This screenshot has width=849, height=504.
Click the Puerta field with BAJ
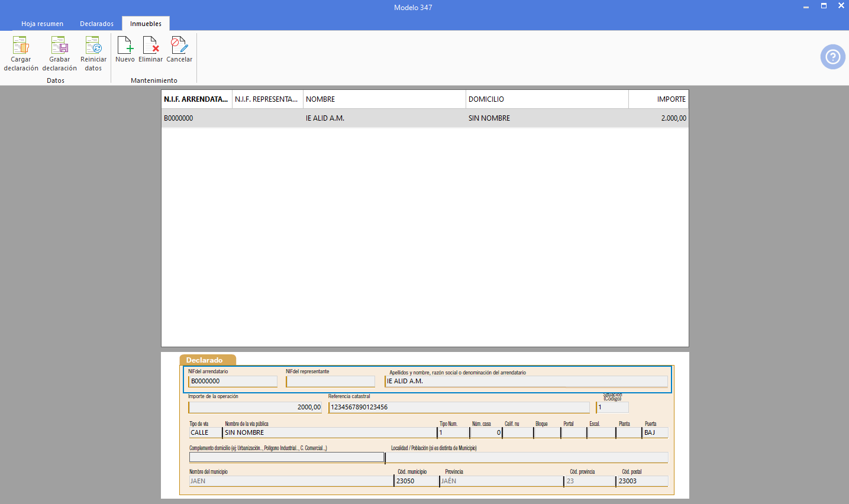tap(656, 433)
